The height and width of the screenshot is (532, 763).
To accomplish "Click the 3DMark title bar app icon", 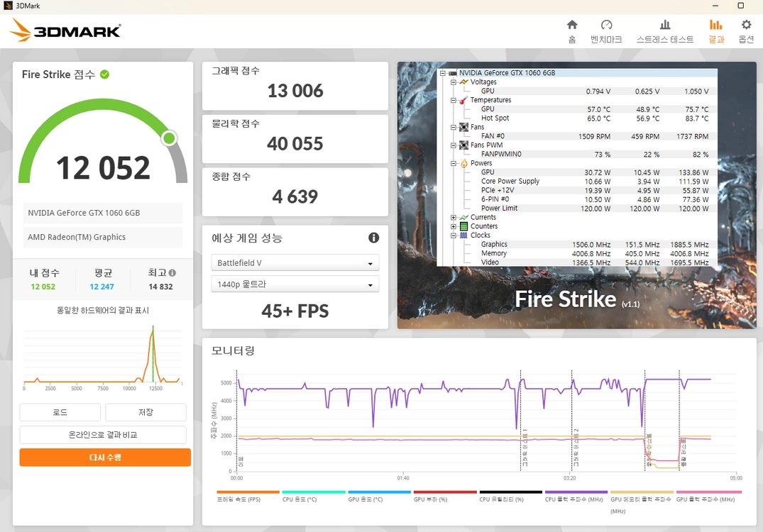I will 8,6.
